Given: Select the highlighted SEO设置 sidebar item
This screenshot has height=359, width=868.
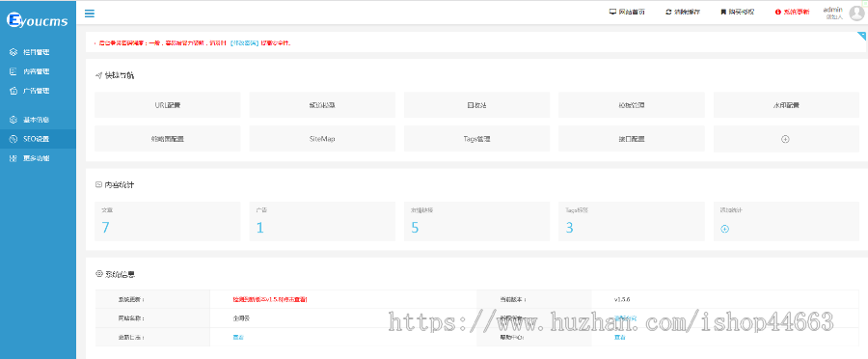Looking at the screenshot, I should tap(38, 139).
